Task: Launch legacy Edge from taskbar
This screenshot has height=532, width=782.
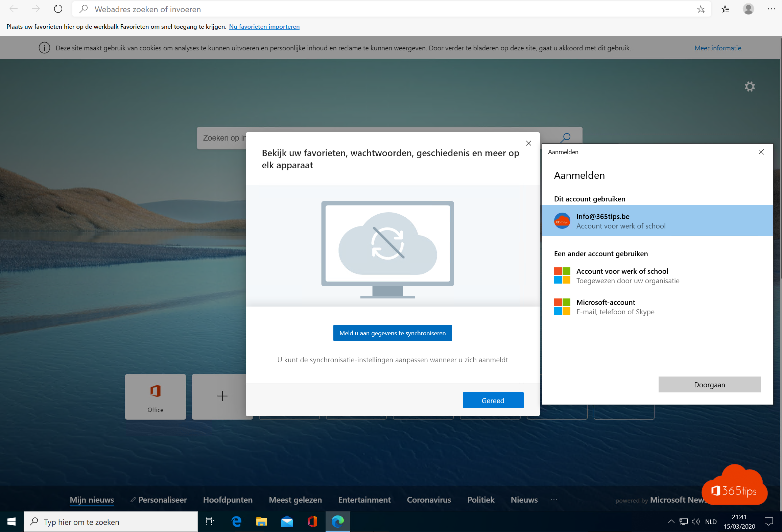Action: (237, 522)
